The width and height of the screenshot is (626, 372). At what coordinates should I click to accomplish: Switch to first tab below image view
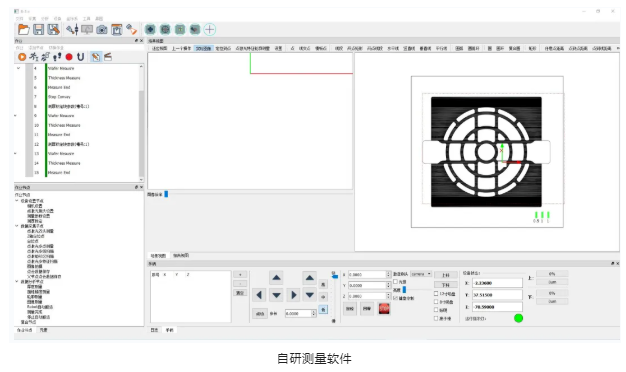coord(158,255)
